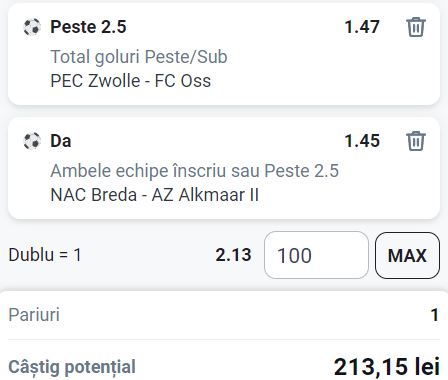Open the NAC Breda - AZ Alkmaar II match
The width and height of the screenshot is (448, 380).
click(x=155, y=195)
